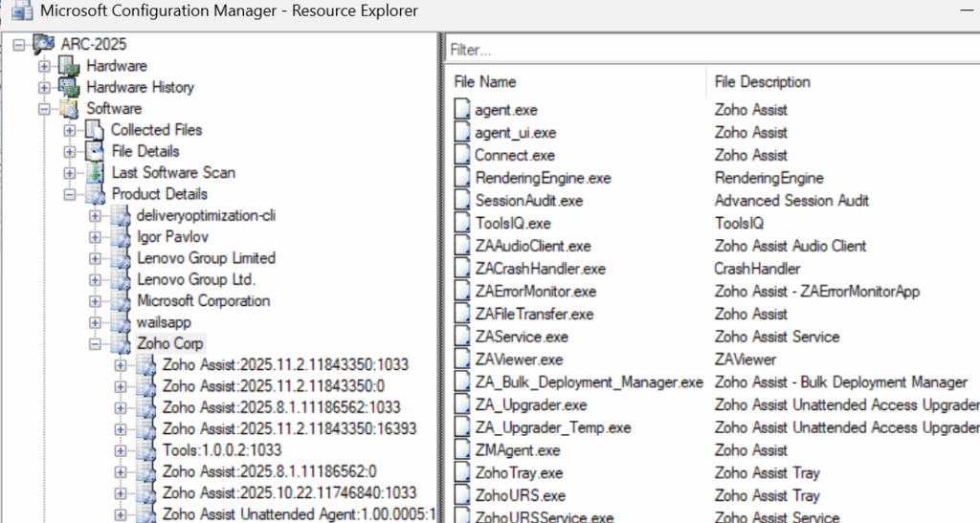Select Lenovo Group Limited tree item
Screen dimensions: 980x523
click(x=206, y=258)
